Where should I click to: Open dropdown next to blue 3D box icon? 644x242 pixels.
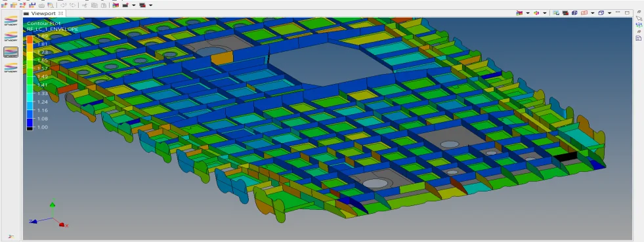click(x=609, y=13)
